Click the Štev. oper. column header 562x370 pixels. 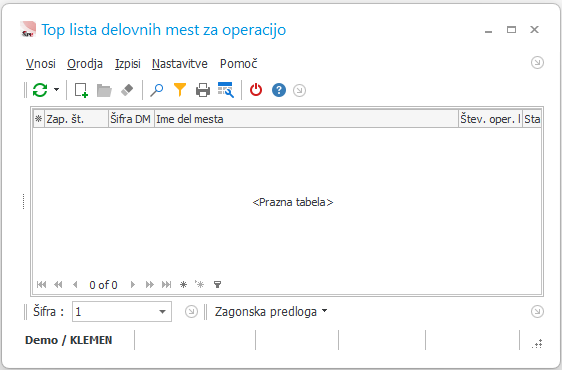[490, 119]
